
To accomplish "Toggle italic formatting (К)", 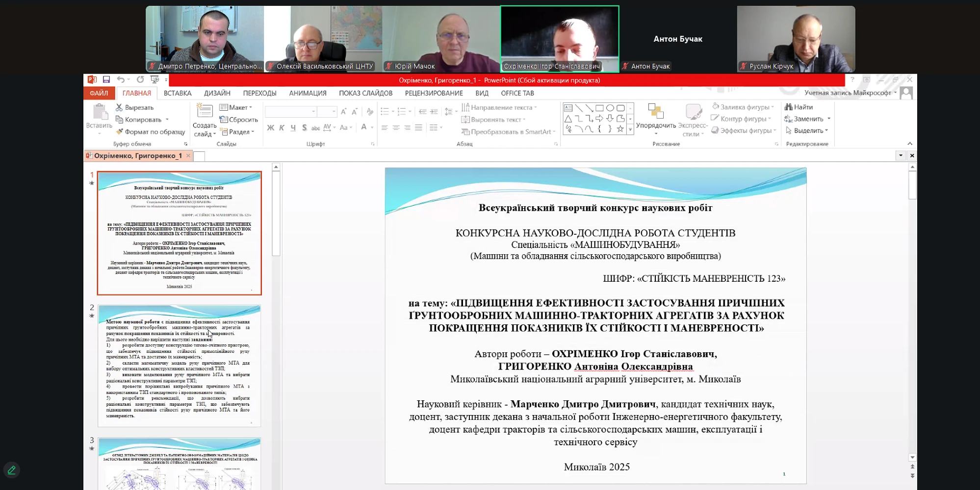I will coord(282,127).
